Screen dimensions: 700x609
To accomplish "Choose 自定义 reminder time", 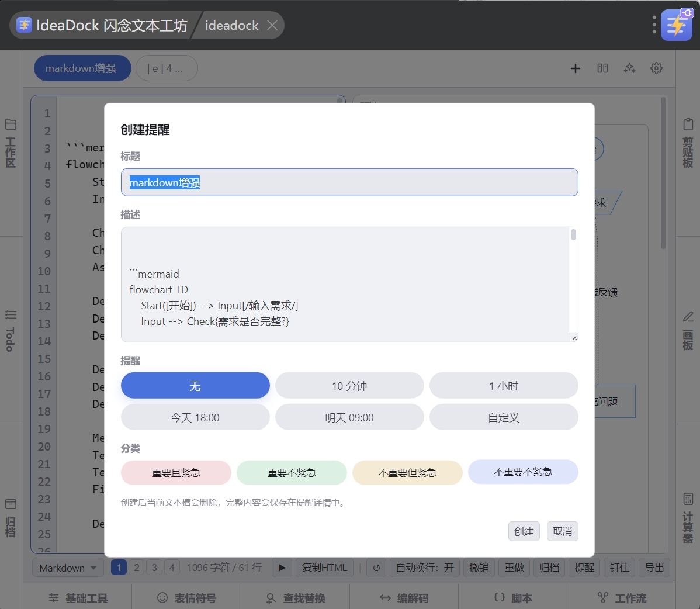I will 504,417.
